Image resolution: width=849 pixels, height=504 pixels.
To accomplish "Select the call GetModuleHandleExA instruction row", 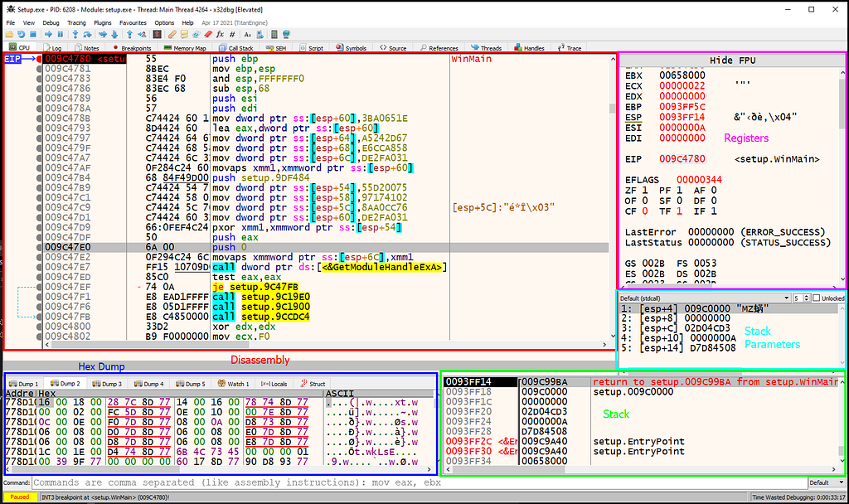I will [325, 267].
